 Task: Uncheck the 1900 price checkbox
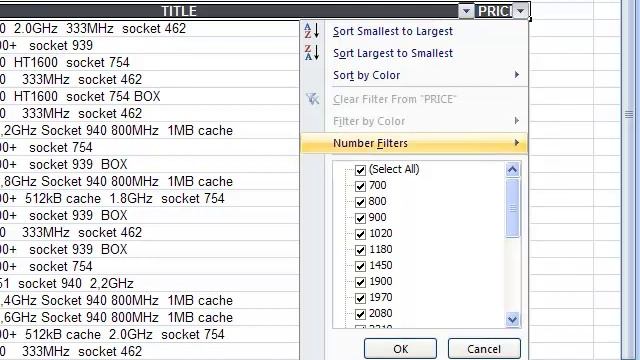coord(360,282)
